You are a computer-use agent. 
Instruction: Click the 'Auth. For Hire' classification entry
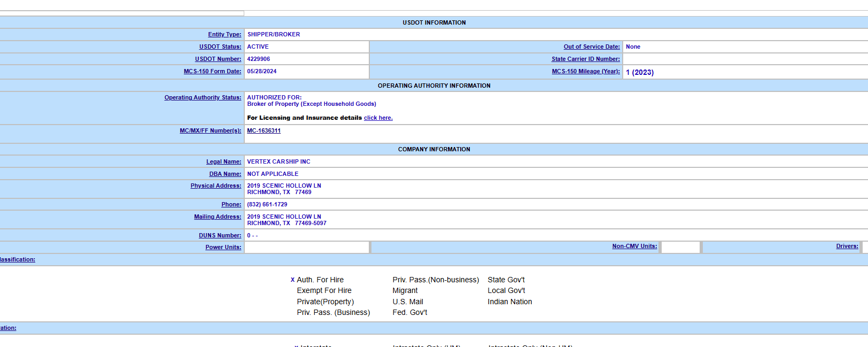(x=320, y=280)
